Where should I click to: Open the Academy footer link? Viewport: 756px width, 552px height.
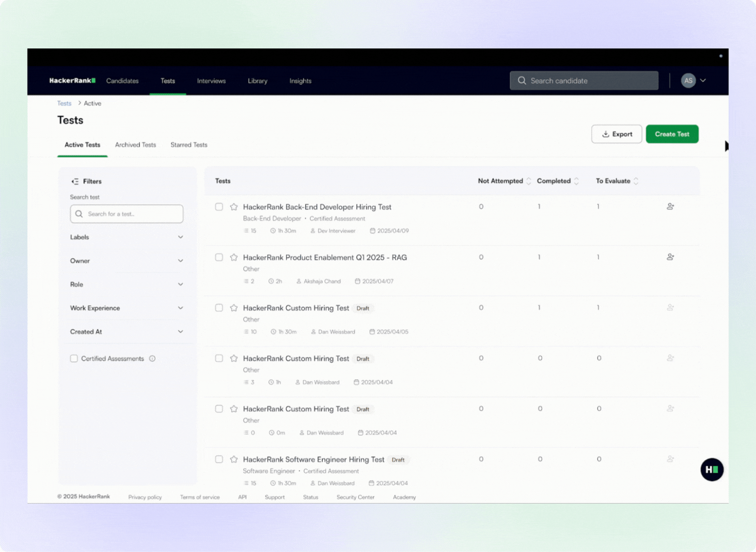click(404, 497)
